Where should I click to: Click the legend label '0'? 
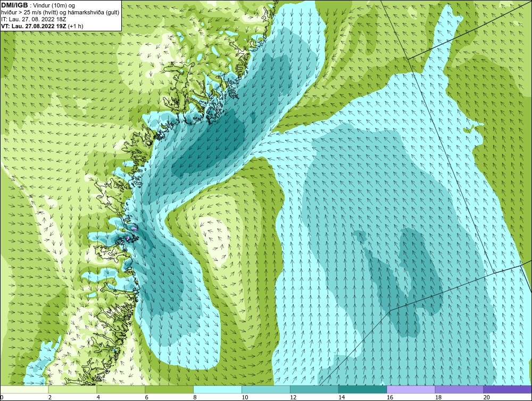click(x=2, y=397)
